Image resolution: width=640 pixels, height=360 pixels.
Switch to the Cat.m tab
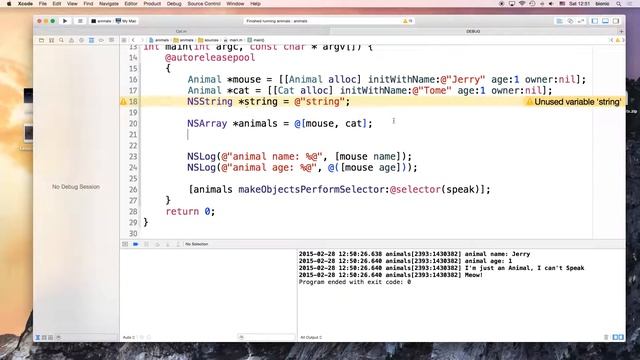pyautogui.click(x=182, y=31)
